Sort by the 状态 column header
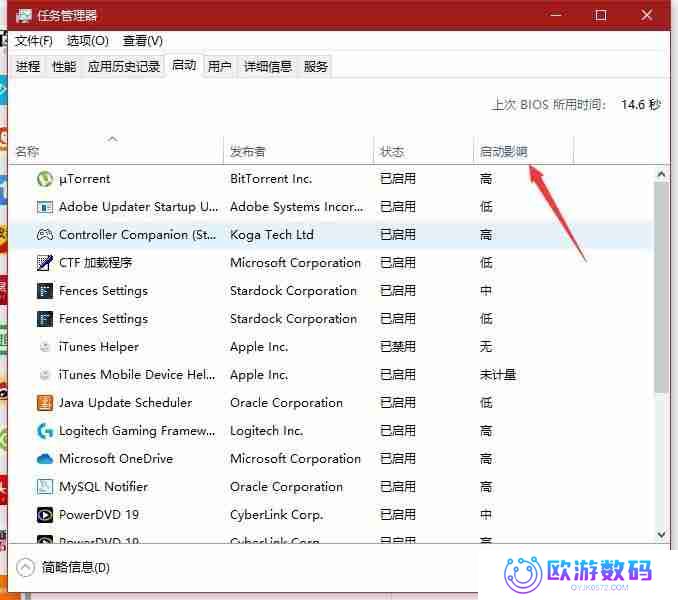Image resolution: width=678 pixels, height=600 pixels. click(423, 150)
